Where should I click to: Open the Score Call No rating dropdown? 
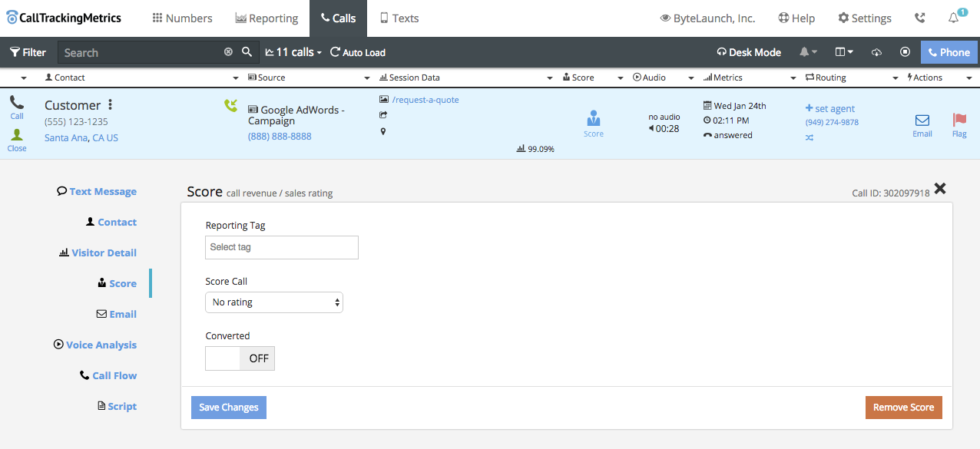coord(274,302)
